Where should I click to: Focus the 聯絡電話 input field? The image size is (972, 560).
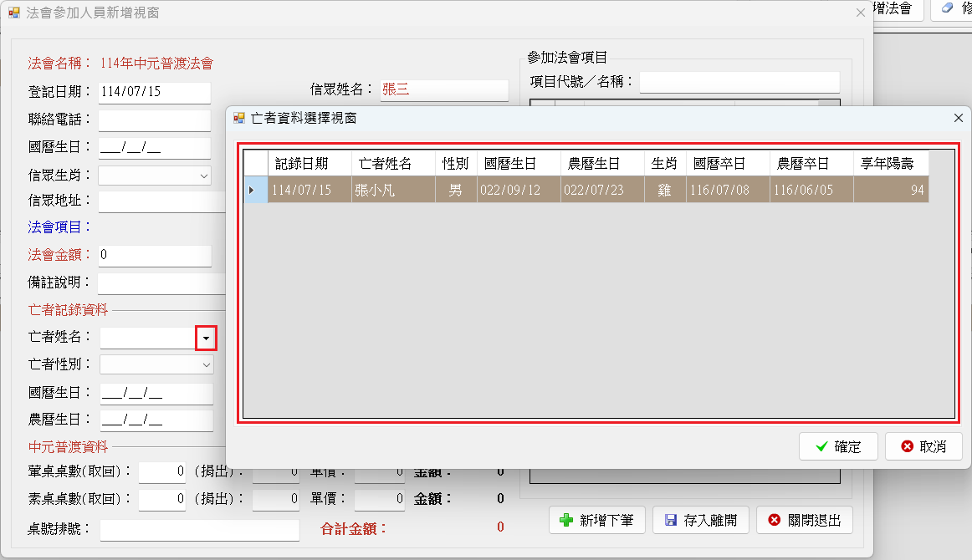click(x=155, y=120)
